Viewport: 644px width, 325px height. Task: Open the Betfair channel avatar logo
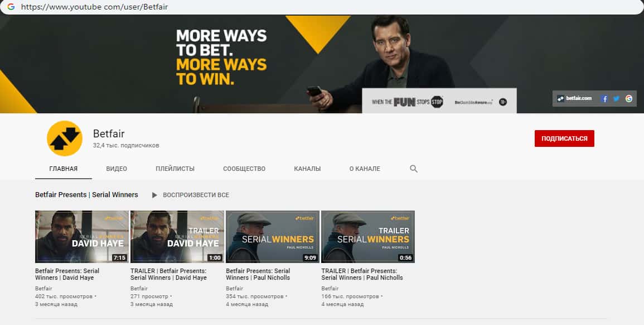tap(65, 138)
